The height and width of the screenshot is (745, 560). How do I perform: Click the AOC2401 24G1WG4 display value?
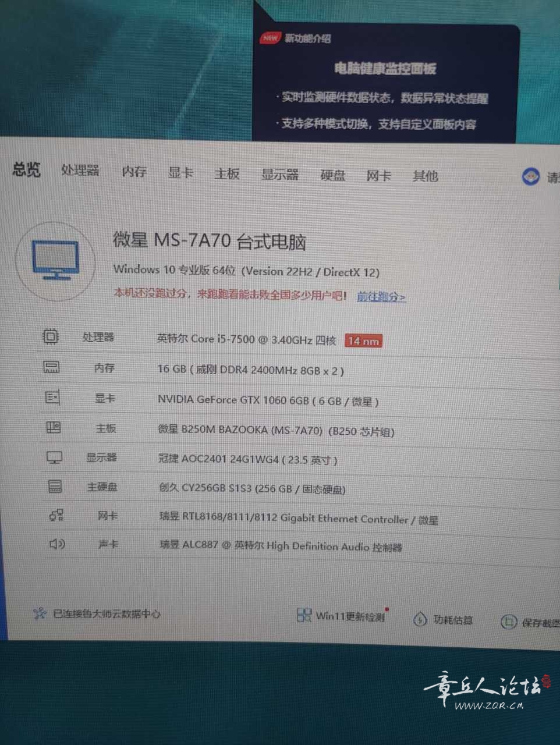tap(248, 459)
